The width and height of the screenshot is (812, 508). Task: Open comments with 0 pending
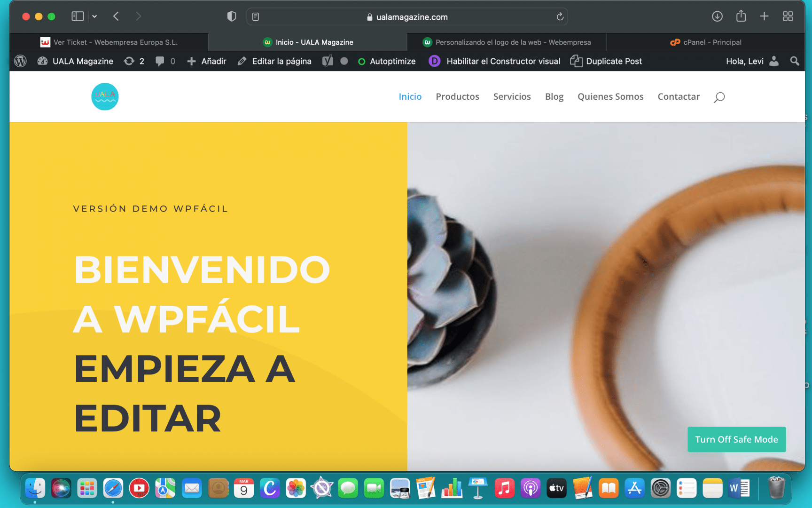pyautogui.click(x=165, y=61)
